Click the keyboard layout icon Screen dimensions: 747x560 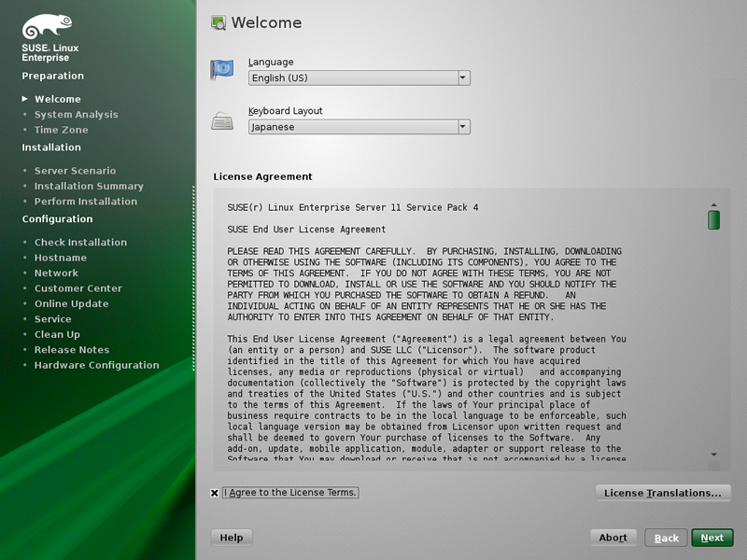(222, 121)
